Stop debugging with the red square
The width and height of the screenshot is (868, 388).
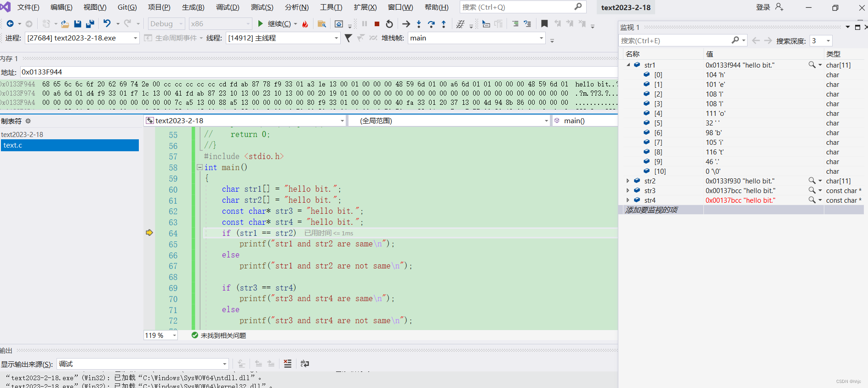377,24
